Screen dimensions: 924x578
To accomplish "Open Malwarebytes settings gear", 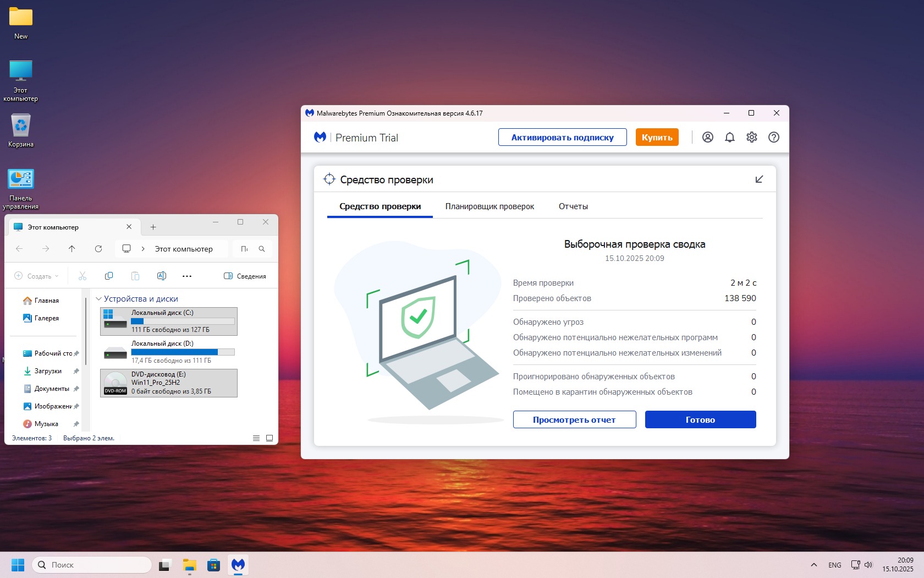I will 752,137.
